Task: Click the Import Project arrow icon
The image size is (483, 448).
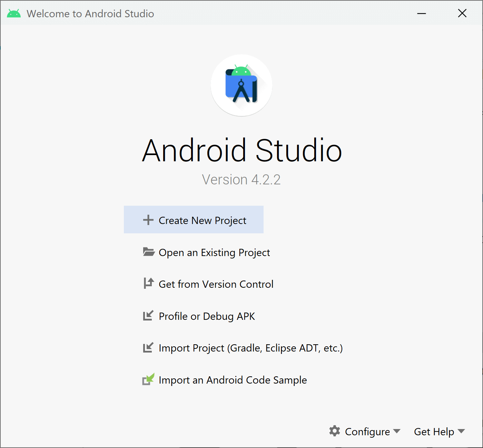Action: 148,347
